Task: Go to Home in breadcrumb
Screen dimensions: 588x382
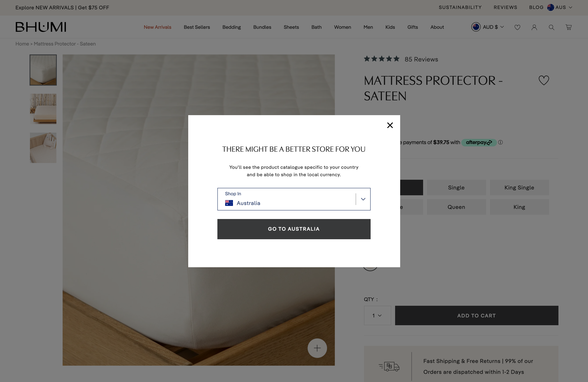Action: tap(22, 44)
